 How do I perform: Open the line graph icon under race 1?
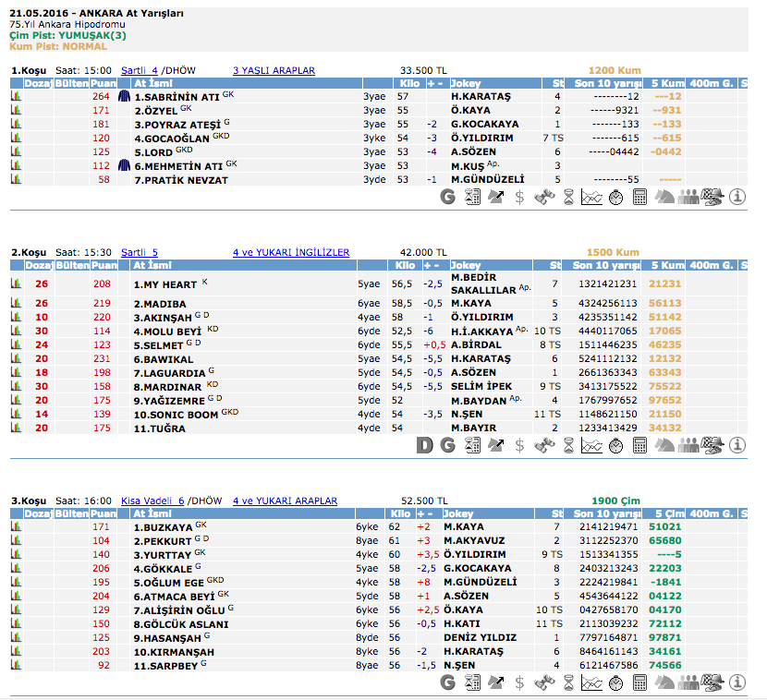tap(591, 197)
